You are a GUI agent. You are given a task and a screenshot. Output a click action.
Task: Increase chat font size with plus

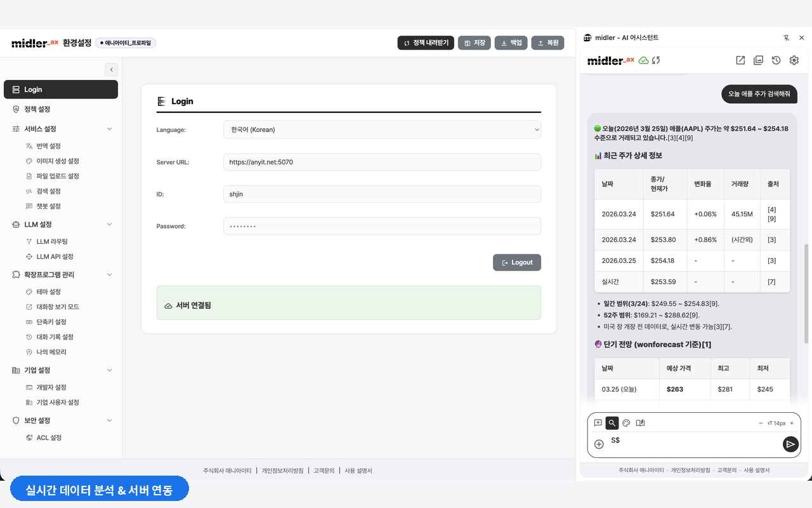point(792,423)
